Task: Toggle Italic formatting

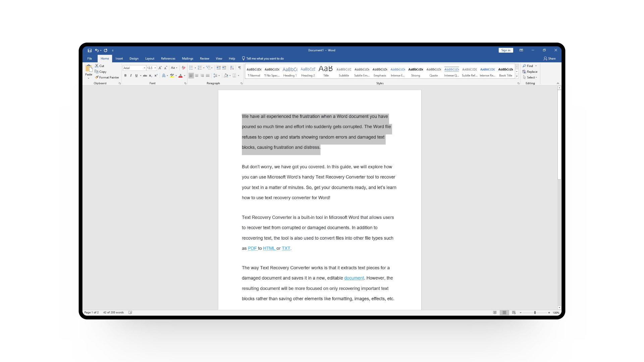Action: (131, 76)
